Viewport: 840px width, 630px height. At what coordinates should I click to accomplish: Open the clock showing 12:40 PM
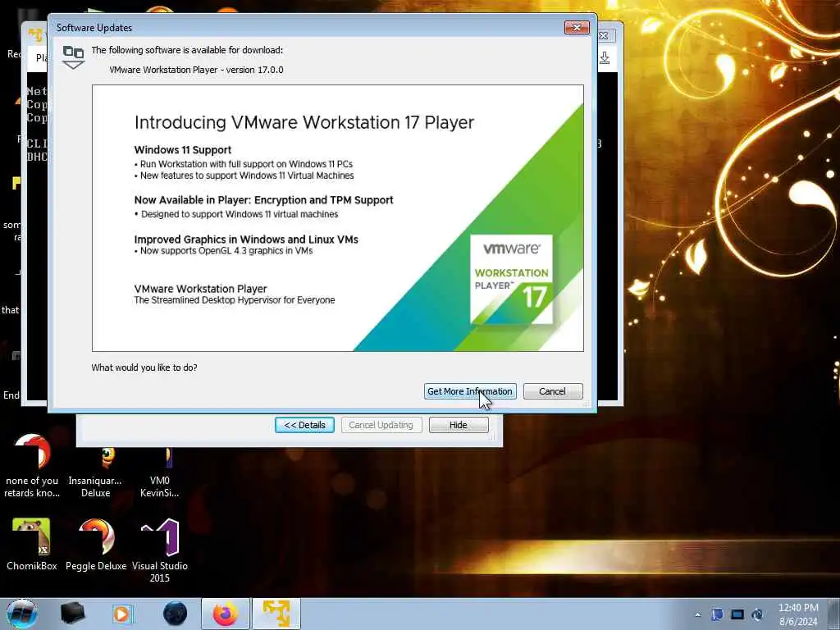point(798,614)
